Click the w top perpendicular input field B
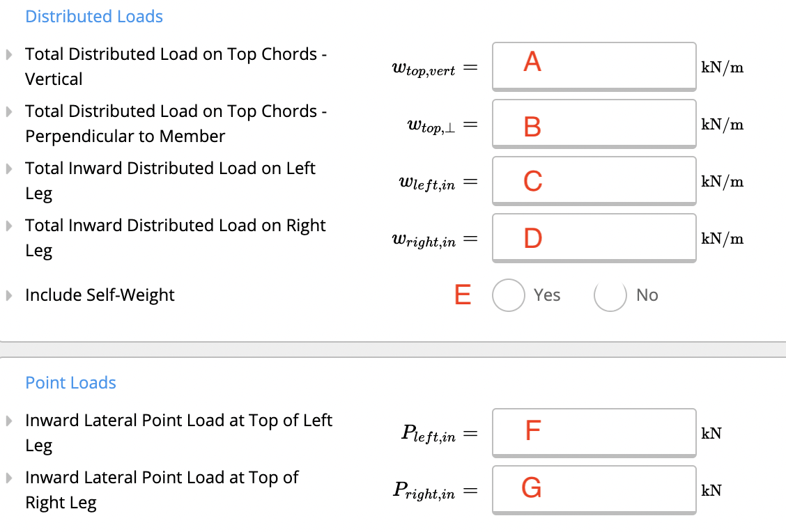Screen dimensions: 786x532 coord(594,124)
